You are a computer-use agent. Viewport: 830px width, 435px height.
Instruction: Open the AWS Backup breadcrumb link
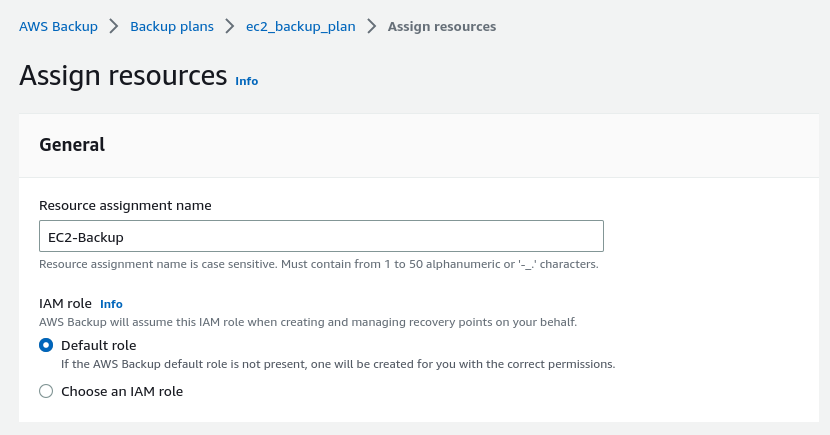tap(58, 26)
